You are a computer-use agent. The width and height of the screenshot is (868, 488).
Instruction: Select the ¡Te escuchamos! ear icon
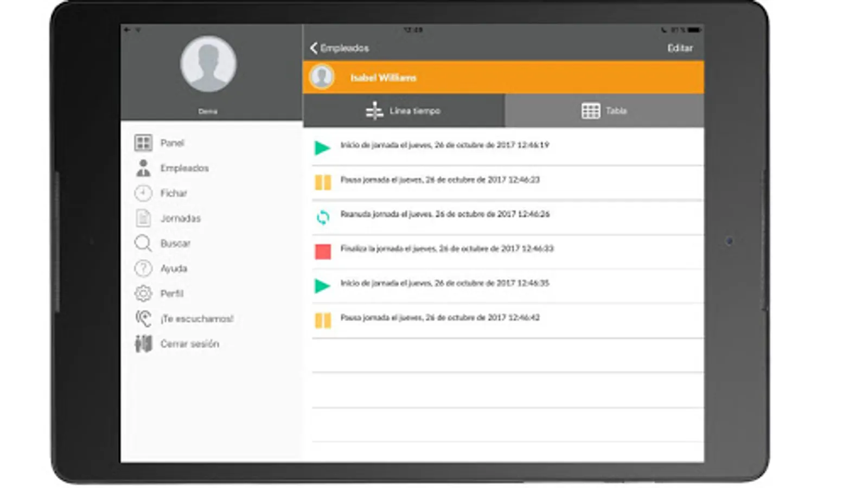tap(143, 318)
